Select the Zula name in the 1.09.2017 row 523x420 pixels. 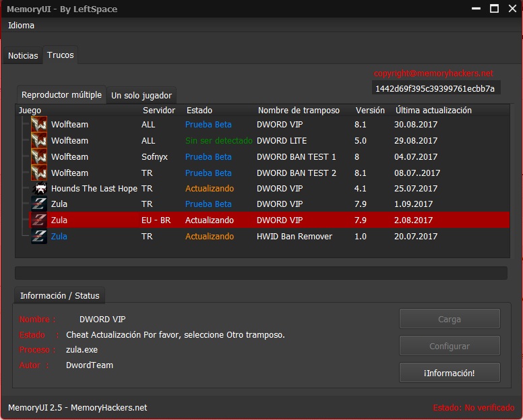tap(59, 204)
